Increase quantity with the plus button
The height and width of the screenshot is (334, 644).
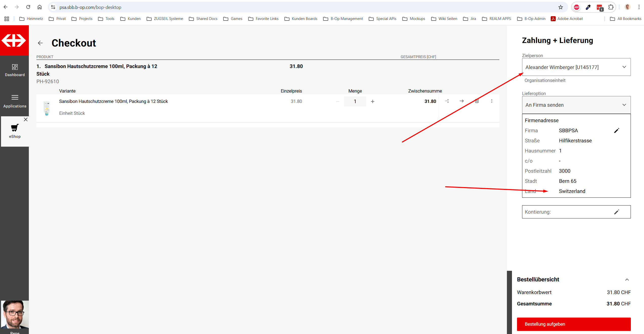point(373,101)
